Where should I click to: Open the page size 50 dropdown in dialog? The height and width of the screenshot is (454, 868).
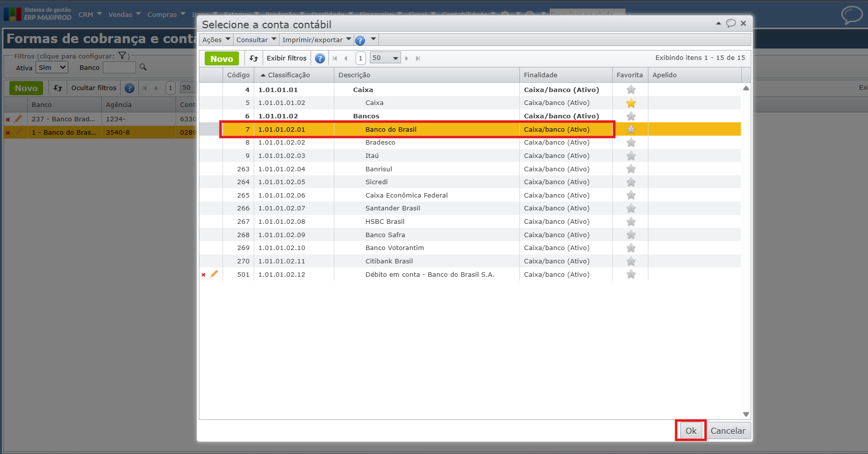click(x=385, y=58)
